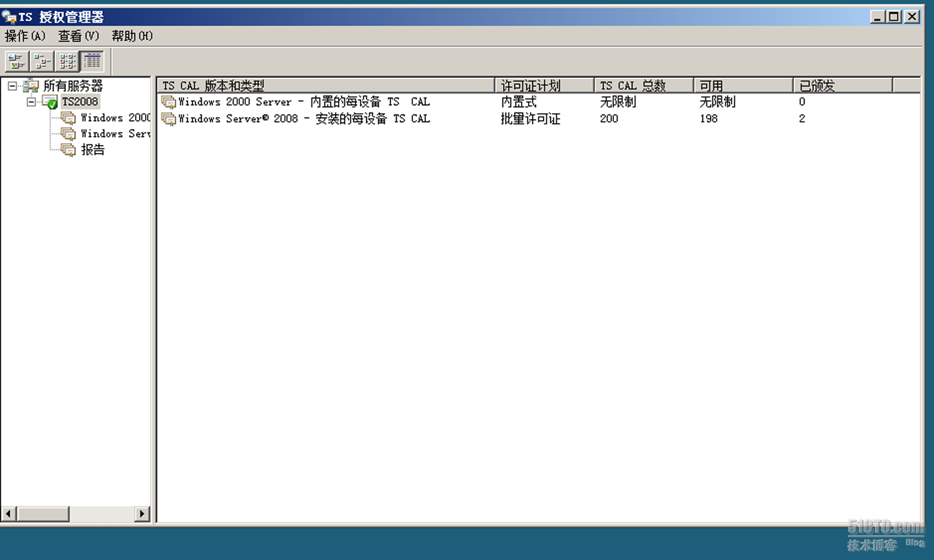
Task: Click the TS2008 activated server icon
Action: click(50, 102)
